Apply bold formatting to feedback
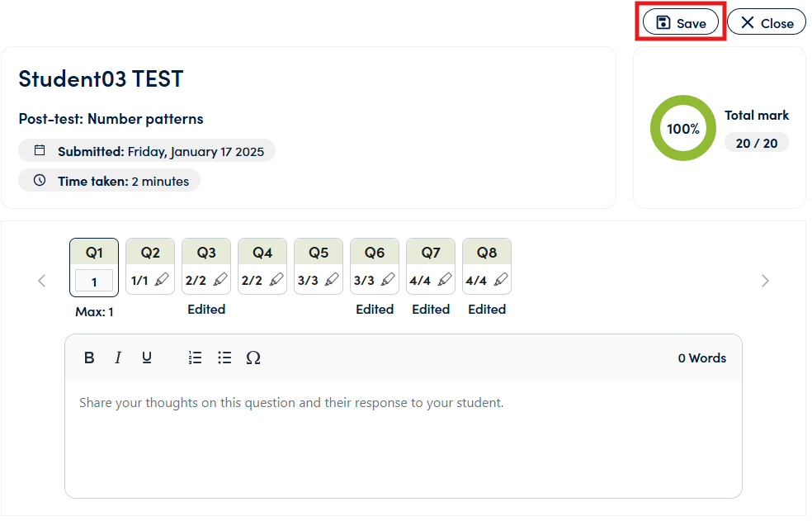 coord(89,358)
